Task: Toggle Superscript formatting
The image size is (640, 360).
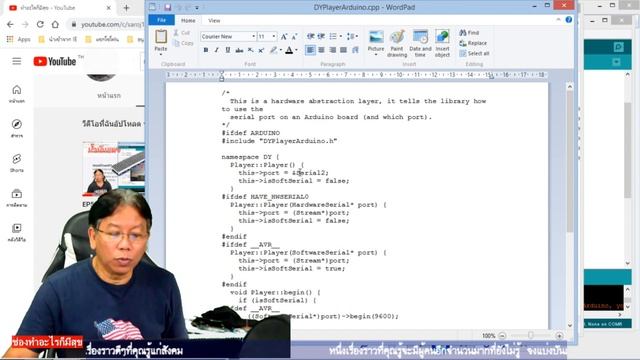Action: tap(261, 50)
